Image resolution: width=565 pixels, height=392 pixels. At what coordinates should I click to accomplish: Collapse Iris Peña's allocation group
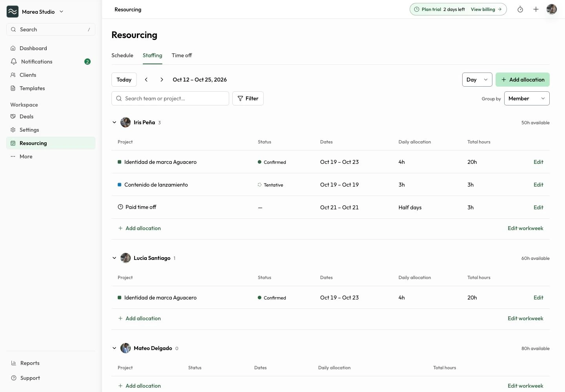pyautogui.click(x=114, y=122)
